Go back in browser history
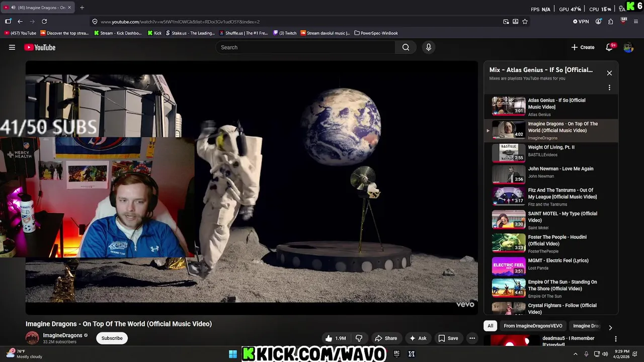Viewport: 644px width, 362px height. pyautogui.click(x=20, y=22)
